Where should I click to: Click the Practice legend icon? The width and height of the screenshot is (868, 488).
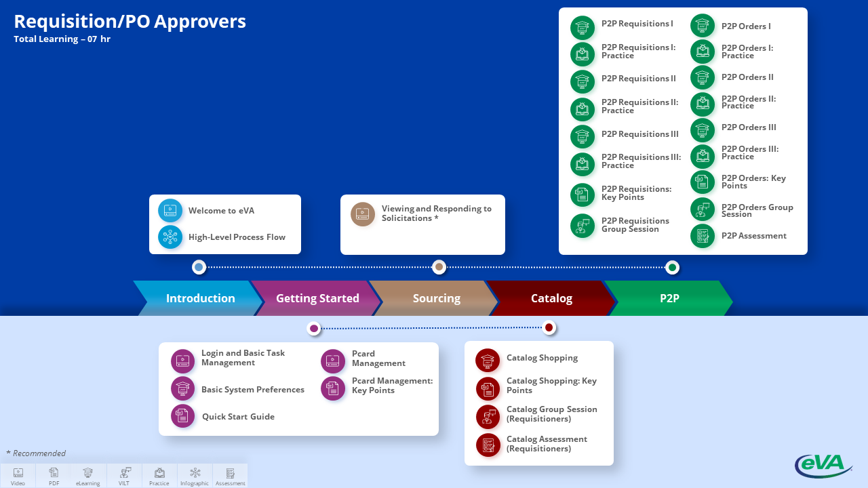[x=159, y=472]
